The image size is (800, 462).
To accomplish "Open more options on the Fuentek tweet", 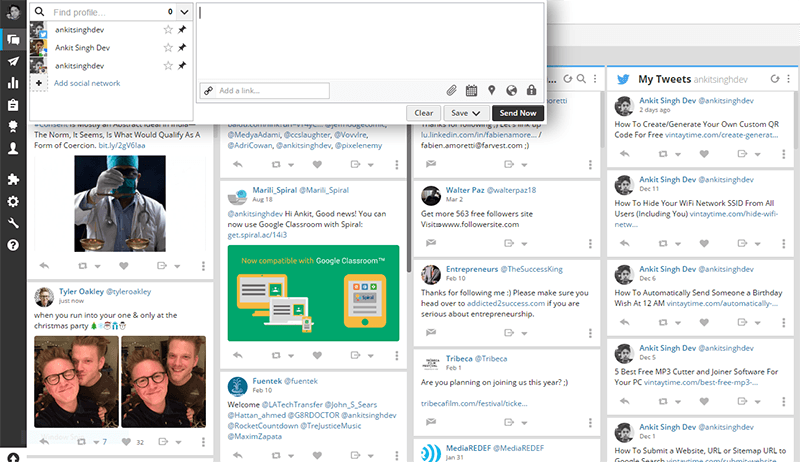I will [x=396, y=455].
